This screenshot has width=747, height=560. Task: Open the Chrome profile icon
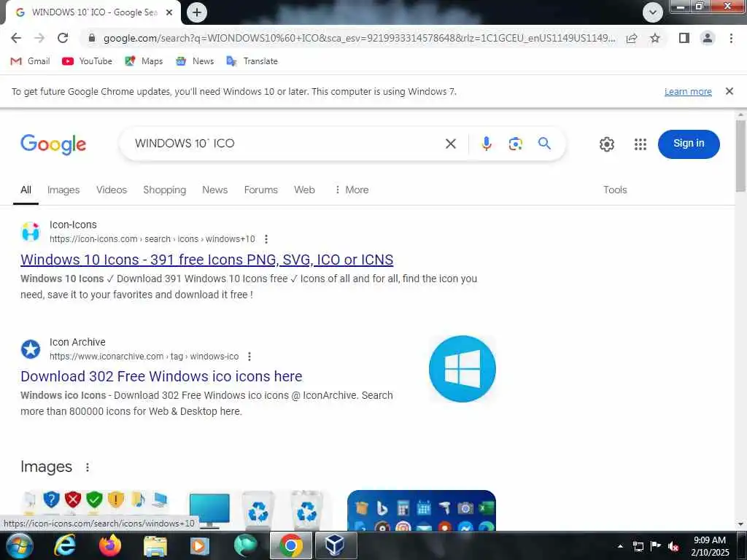coord(708,38)
